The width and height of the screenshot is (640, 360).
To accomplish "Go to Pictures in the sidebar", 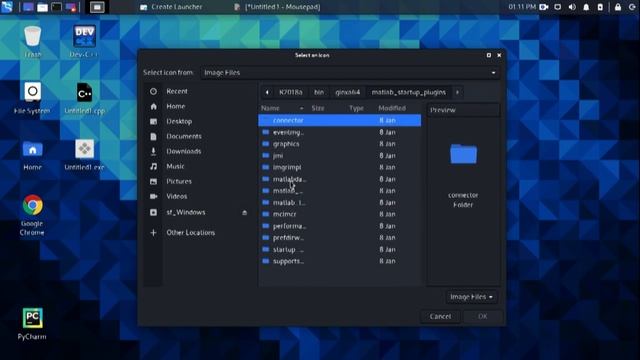I will 179,181.
